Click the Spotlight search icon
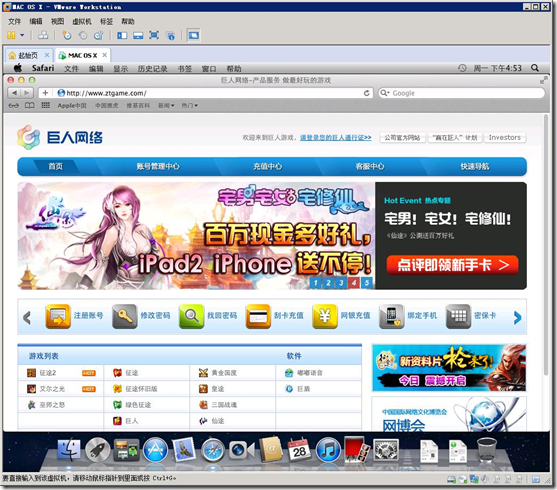 [535, 68]
